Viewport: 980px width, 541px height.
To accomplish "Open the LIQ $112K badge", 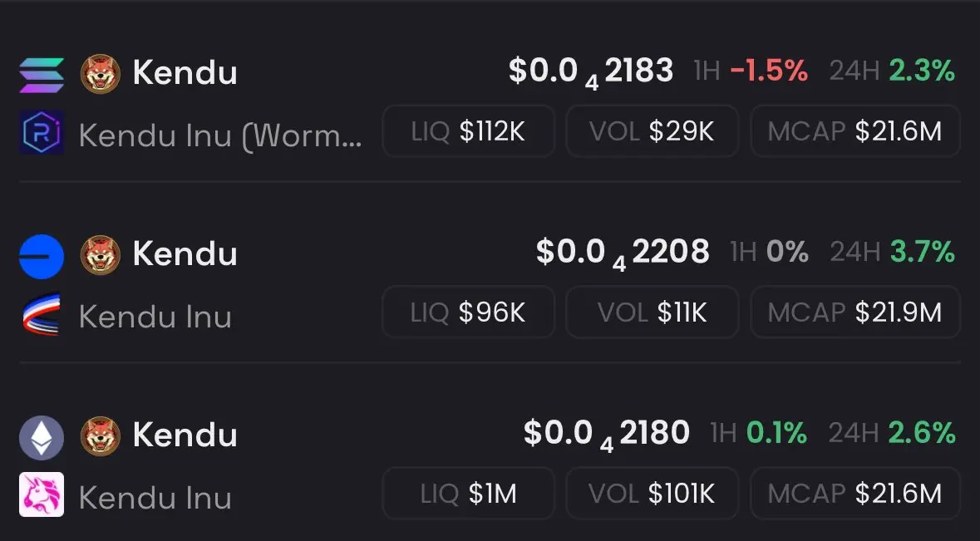I will tap(469, 131).
